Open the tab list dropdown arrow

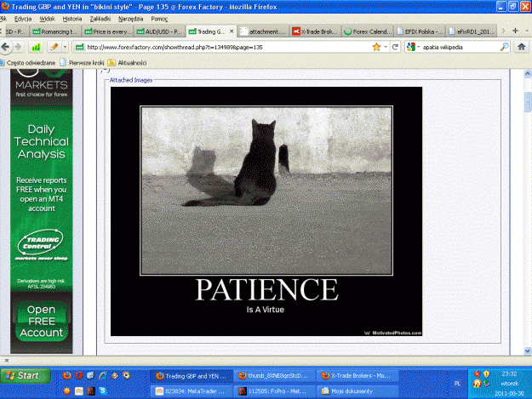527,31
